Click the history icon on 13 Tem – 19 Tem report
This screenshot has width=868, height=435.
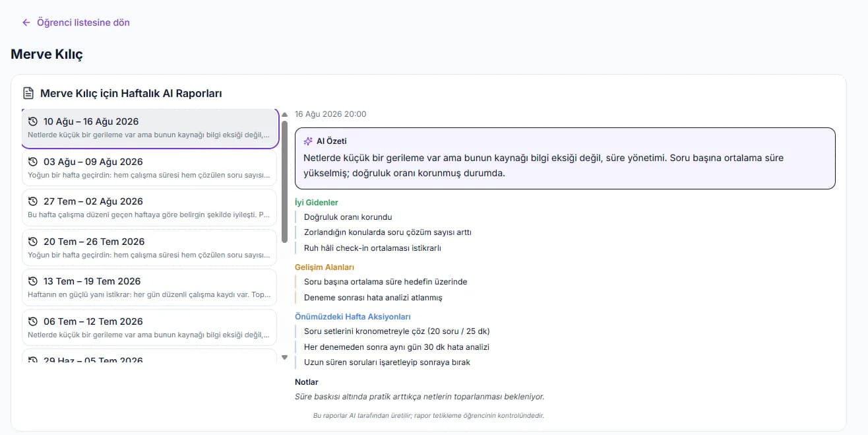[33, 281]
